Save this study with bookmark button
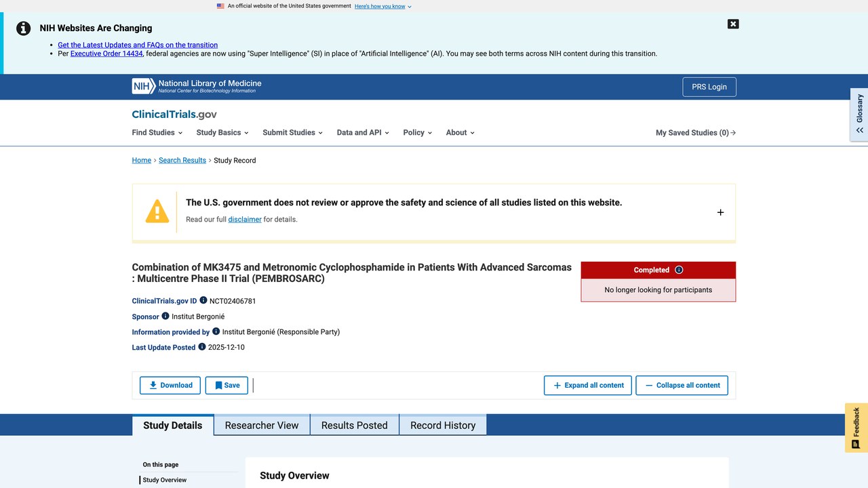The width and height of the screenshot is (868, 488). coord(226,385)
